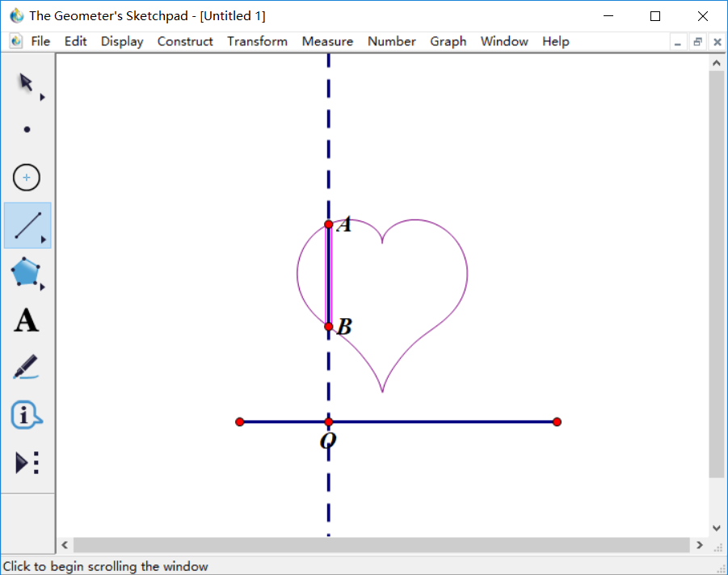Open the Construct menu
The height and width of the screenshot is (575, 728).
tap(185, 41)
